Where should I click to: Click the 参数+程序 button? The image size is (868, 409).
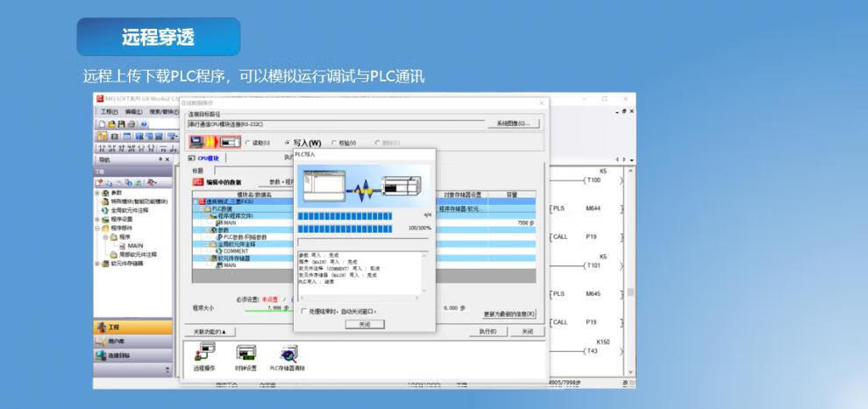277,181
